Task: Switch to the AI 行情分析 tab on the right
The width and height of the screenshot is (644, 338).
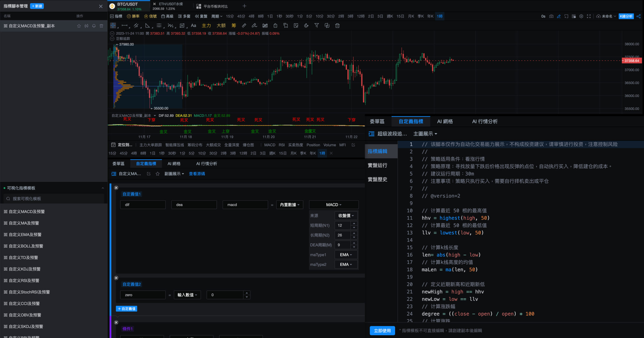Action: click(485, 121)
